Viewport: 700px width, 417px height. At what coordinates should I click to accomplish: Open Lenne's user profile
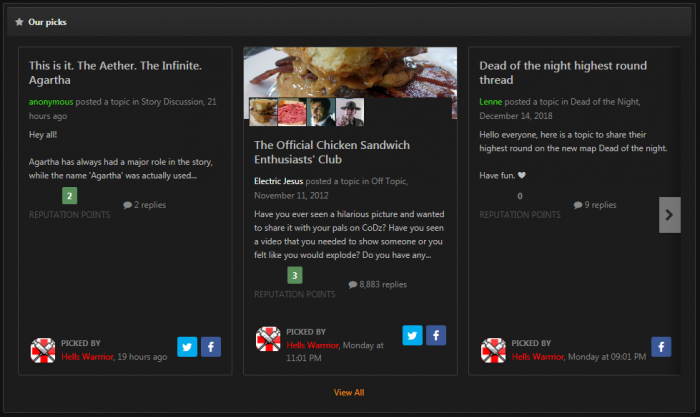[492, 102]
